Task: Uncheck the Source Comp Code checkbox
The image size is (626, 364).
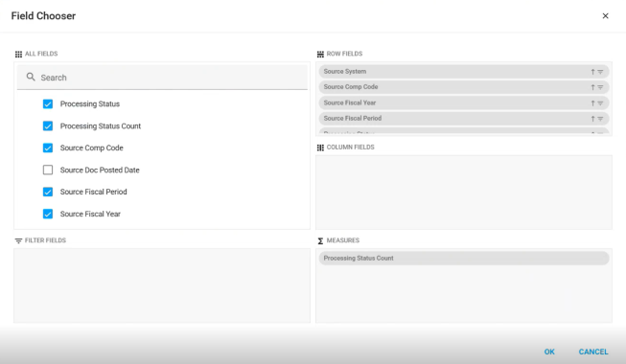Action: coord(48,148)
